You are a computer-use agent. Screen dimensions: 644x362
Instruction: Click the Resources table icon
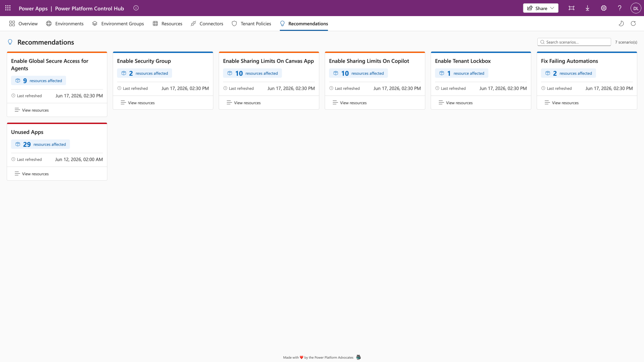click(155, 23)
